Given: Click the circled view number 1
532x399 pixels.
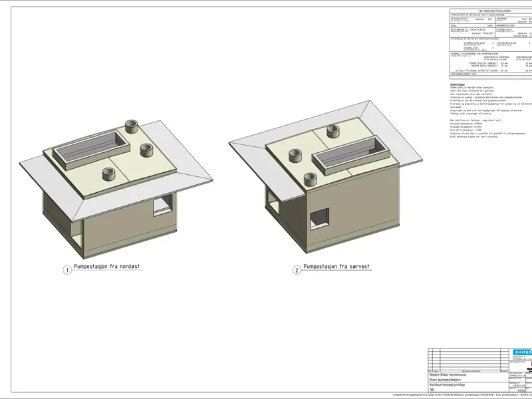Looking at the screenshot, I should [x=67, y=271].
